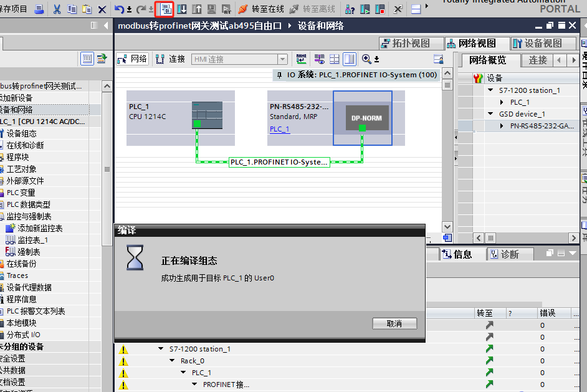Viewport: 587px width, 392px height.
Task: Click the zoom magnifier icon
Action: (366, 59)
